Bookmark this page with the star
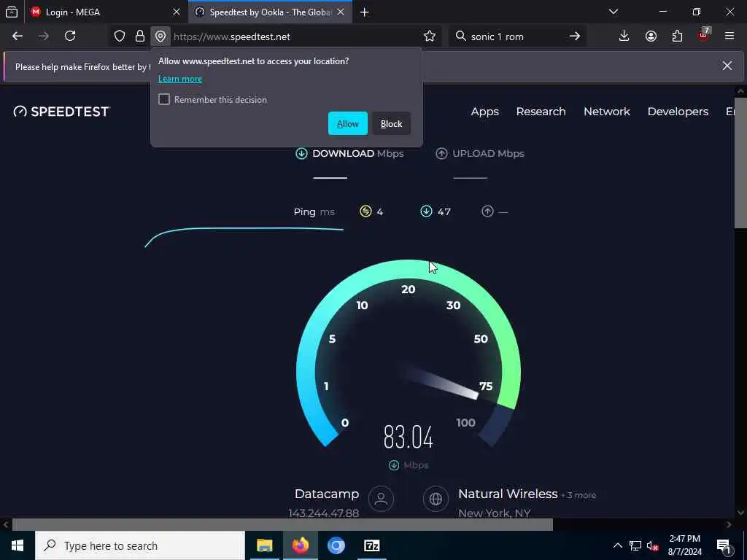The image size is (747, 560). (430, 36)
